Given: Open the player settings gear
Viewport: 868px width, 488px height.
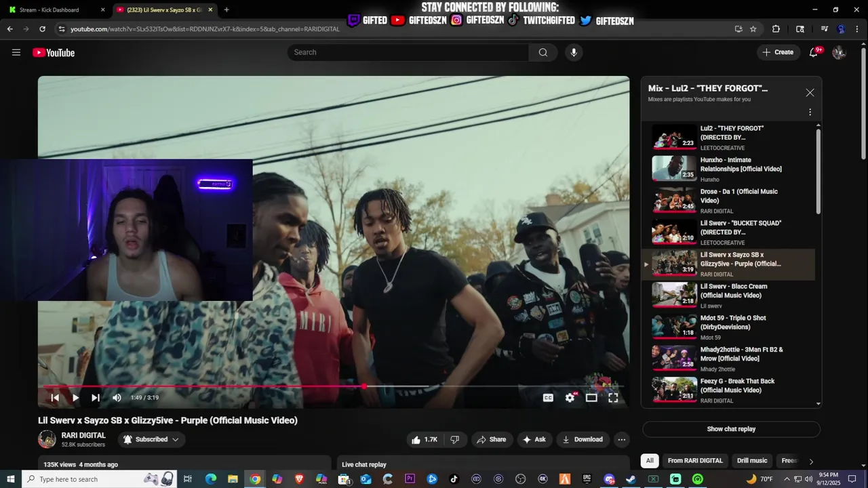Looking at the screenshot, I should pos(570,398).
